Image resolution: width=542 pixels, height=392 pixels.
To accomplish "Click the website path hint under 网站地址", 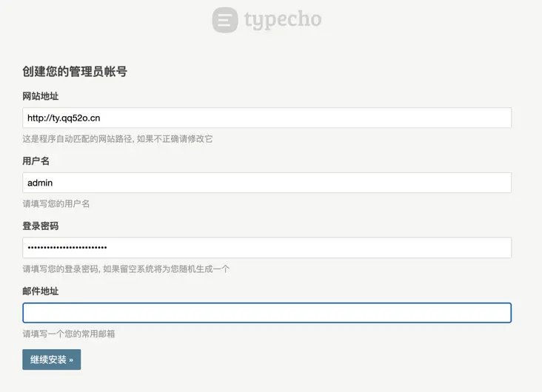I will tap(118, 138).
